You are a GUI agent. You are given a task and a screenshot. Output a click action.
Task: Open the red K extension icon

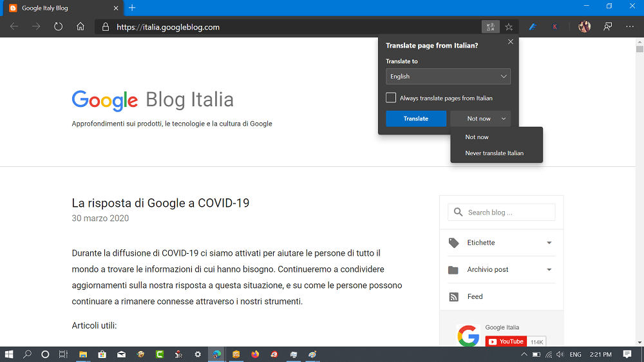(555, 27)
